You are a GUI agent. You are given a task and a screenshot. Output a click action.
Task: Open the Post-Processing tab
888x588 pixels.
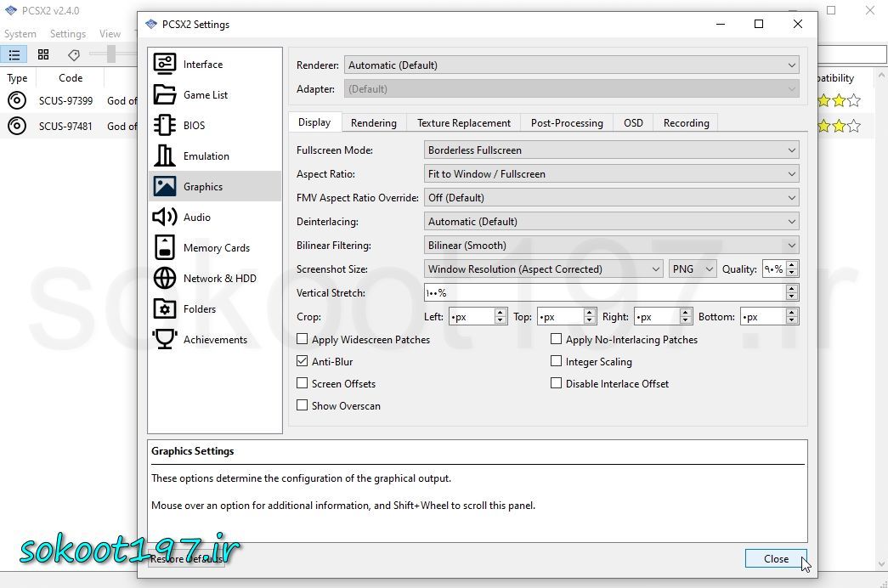click(x=567, y=123)
